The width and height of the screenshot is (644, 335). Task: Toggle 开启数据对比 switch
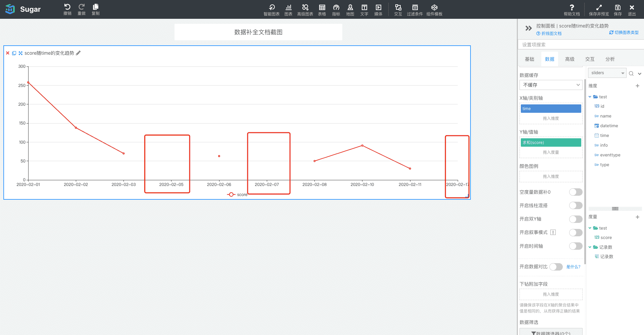pyautogui.click(x=556, y=267)
